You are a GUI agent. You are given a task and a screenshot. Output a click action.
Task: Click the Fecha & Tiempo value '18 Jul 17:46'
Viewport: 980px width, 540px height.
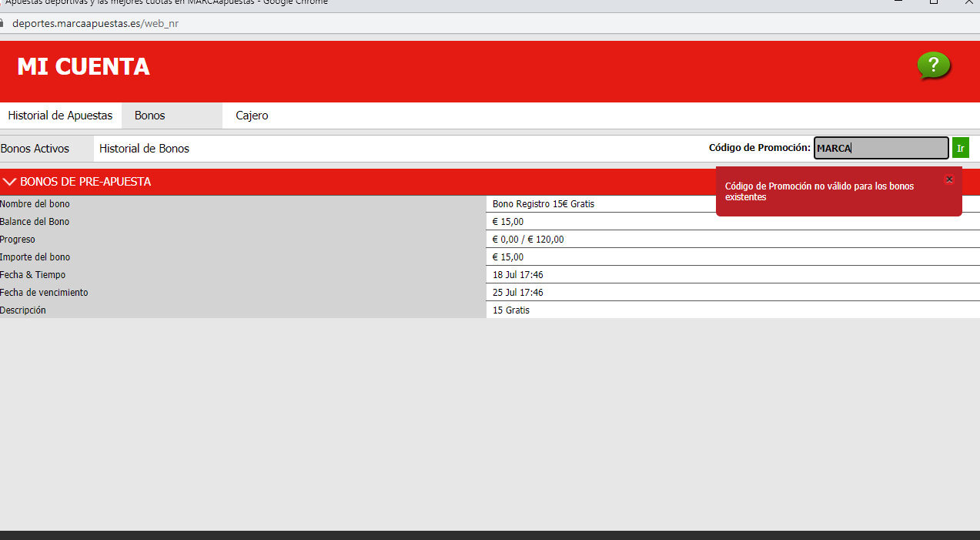pyautogui.click(x=518, y=275)
